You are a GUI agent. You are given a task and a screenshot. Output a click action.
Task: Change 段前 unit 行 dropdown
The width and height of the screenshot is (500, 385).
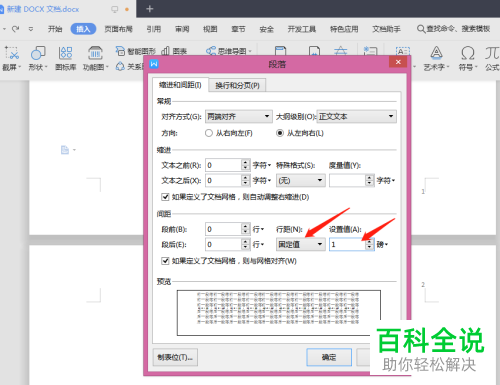point(258,229)
